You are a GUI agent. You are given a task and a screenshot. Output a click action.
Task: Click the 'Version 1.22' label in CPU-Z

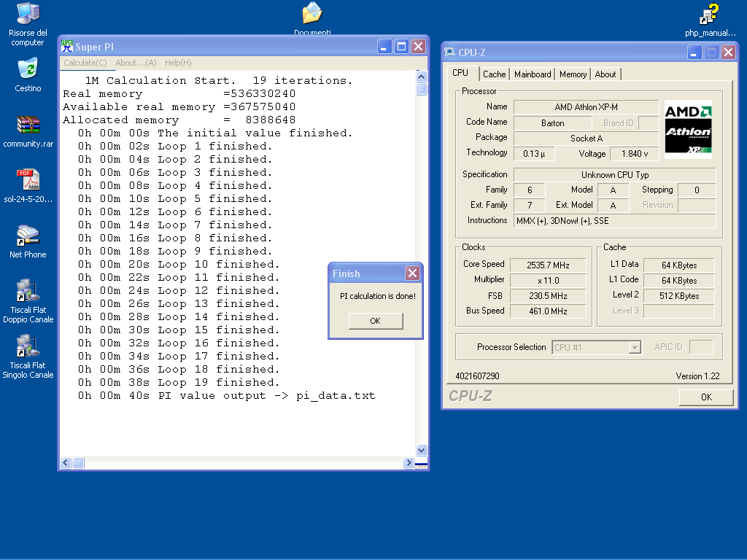pos(697,376)
